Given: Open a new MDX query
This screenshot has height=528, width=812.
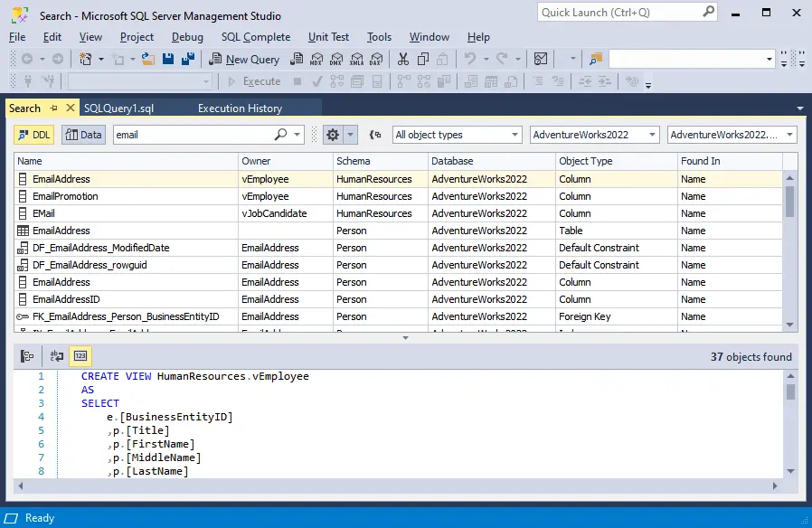Looking at the screenshot, I should pyautogui.click(x=316, y=59).
